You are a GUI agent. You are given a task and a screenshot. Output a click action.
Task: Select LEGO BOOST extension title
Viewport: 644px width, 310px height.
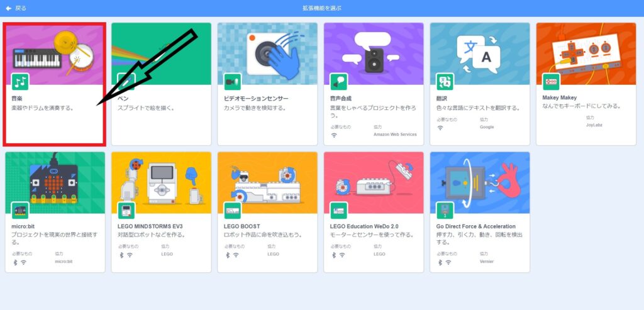point(242,226)
